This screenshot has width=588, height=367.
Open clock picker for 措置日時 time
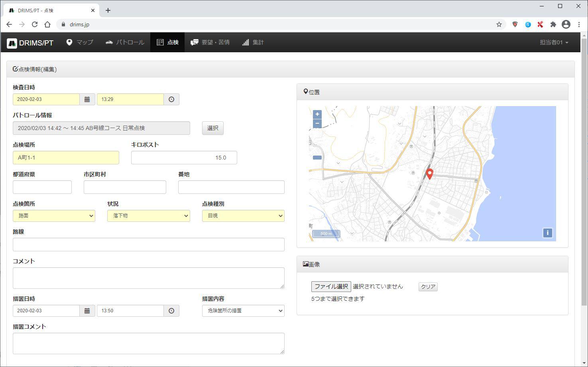point(171,311)
